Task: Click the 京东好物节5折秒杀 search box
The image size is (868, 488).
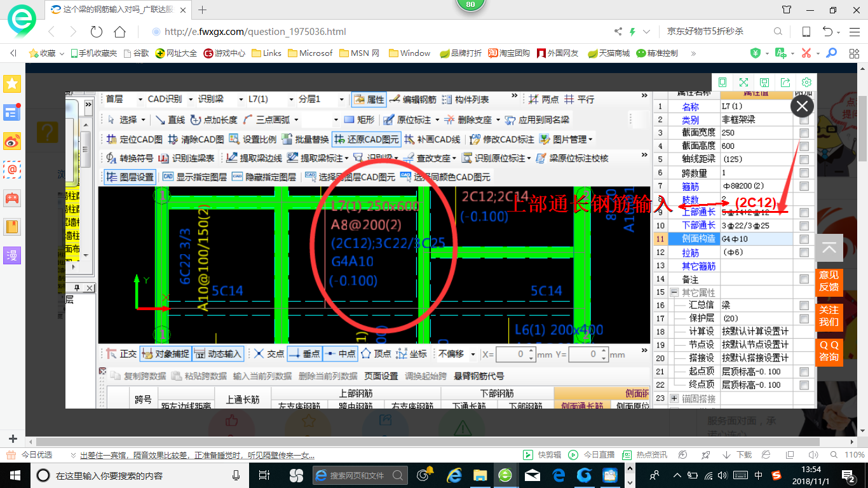Action: tap(718, 31)
